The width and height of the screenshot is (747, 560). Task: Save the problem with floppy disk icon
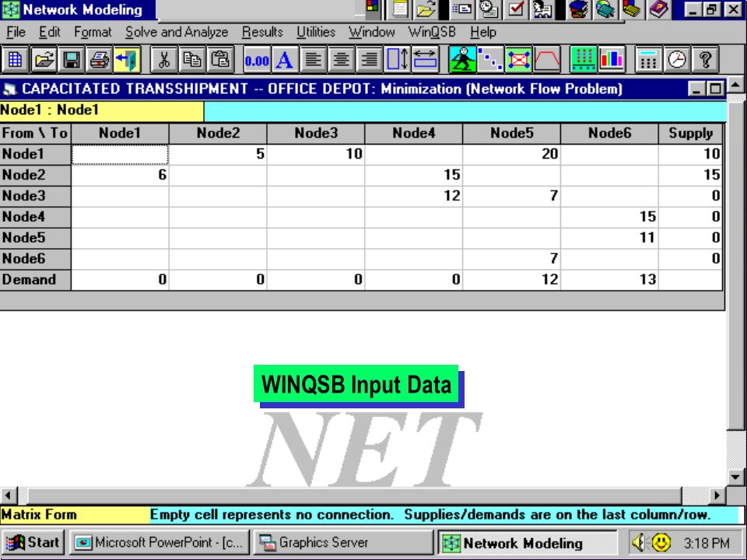click(72, 60)
